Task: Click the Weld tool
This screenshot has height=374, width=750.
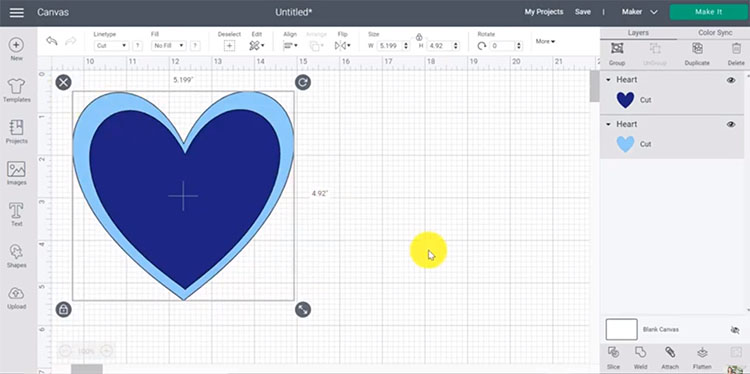Action: tap(640, 359)
